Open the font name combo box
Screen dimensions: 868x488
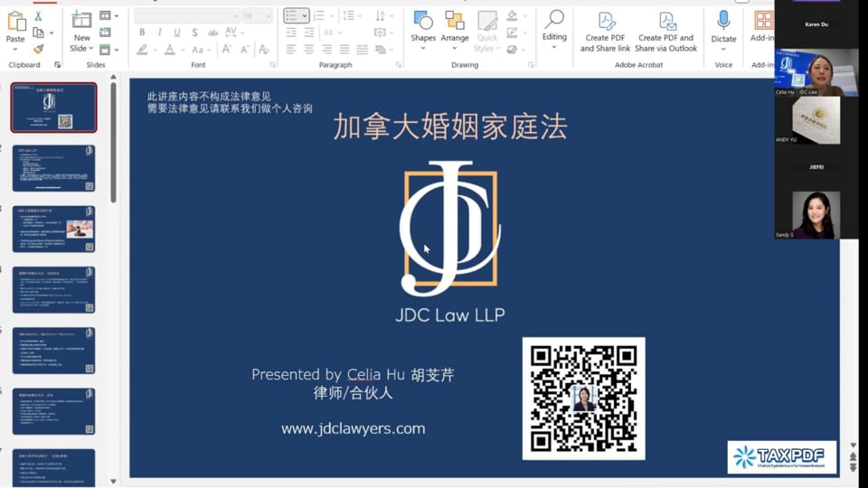[x=187, y=15]
